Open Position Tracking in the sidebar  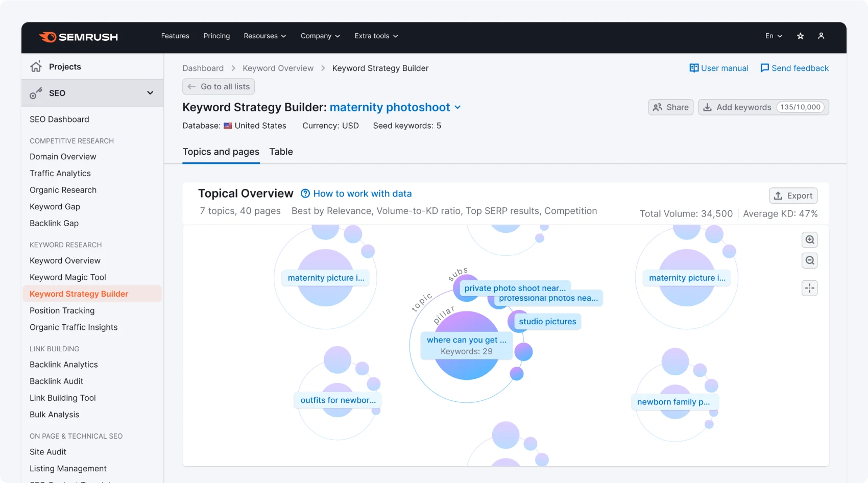point(62,310)
